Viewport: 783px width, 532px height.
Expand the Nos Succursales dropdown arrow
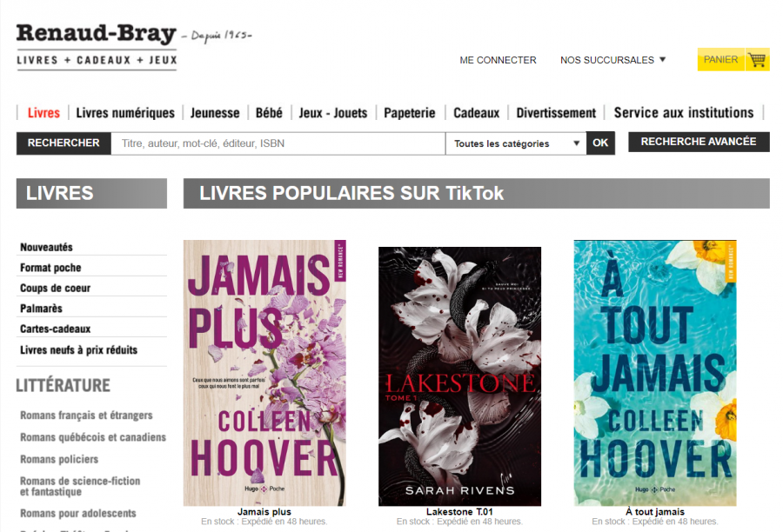[663, 59]
